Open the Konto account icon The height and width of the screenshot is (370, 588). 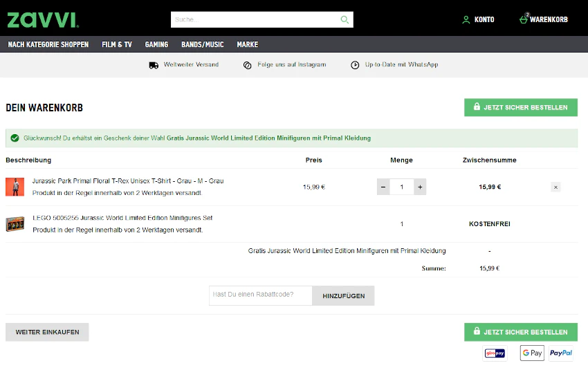click(466, 19)
